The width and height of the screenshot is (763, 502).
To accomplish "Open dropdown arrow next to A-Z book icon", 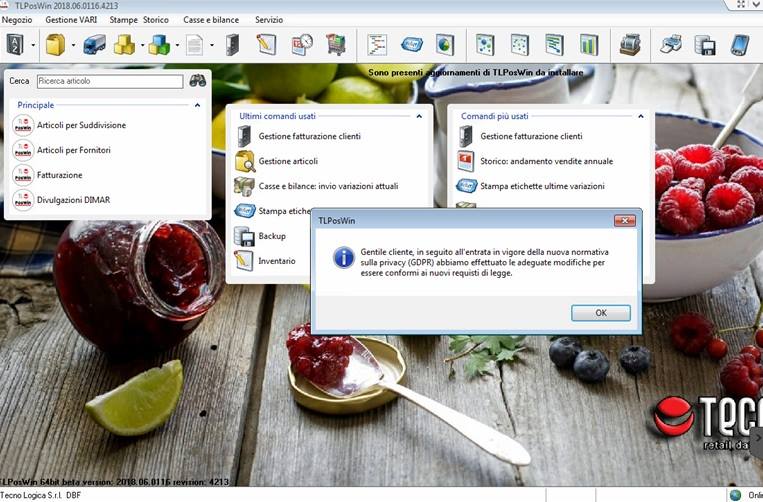I will click(x=33, y=45).
